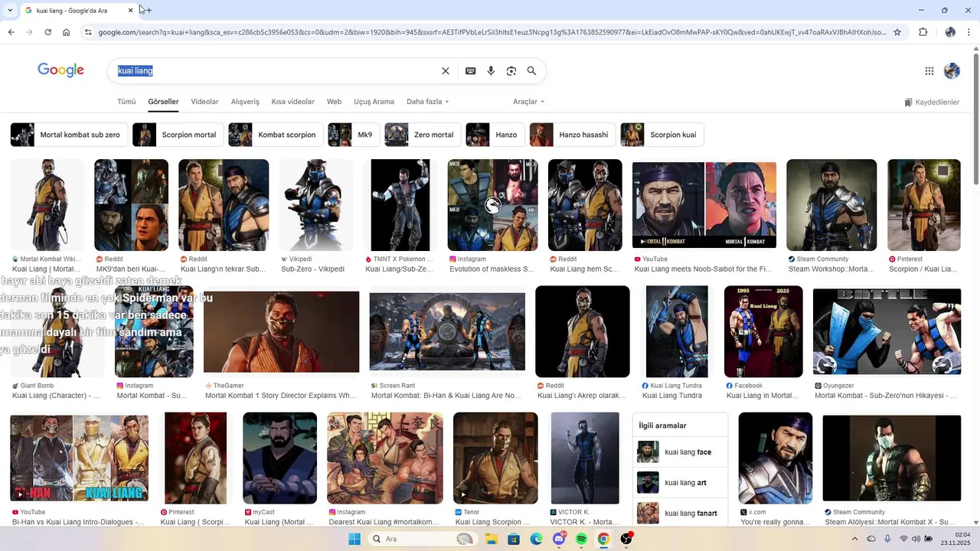Open the Google apps grid
The height and width of the screenshot is (551, 980).
pos(929,70)
